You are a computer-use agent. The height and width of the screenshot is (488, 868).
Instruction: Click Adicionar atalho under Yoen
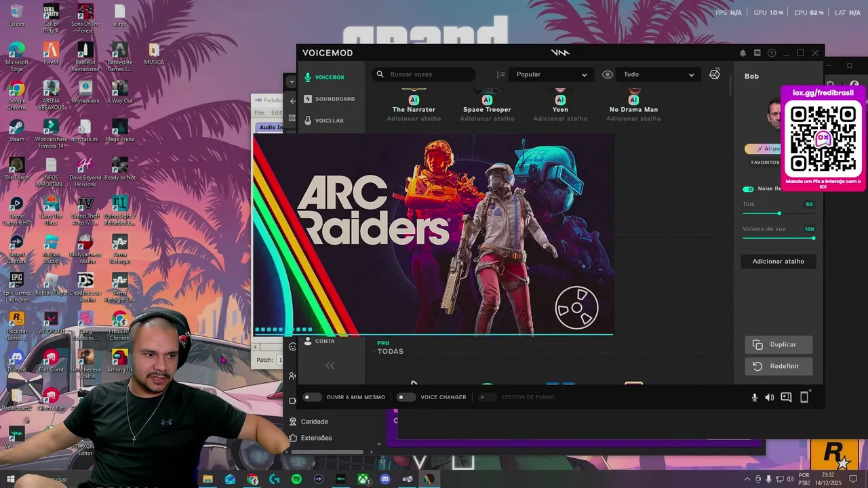coord(560,119)
